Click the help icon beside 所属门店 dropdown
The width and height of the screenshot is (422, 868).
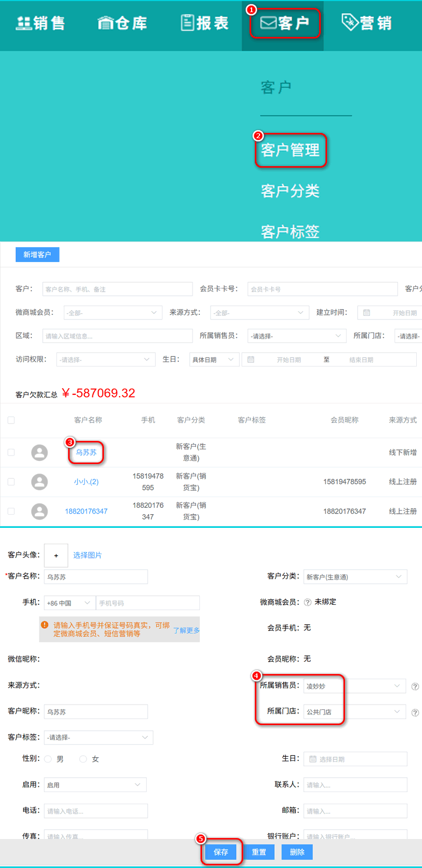415,712
